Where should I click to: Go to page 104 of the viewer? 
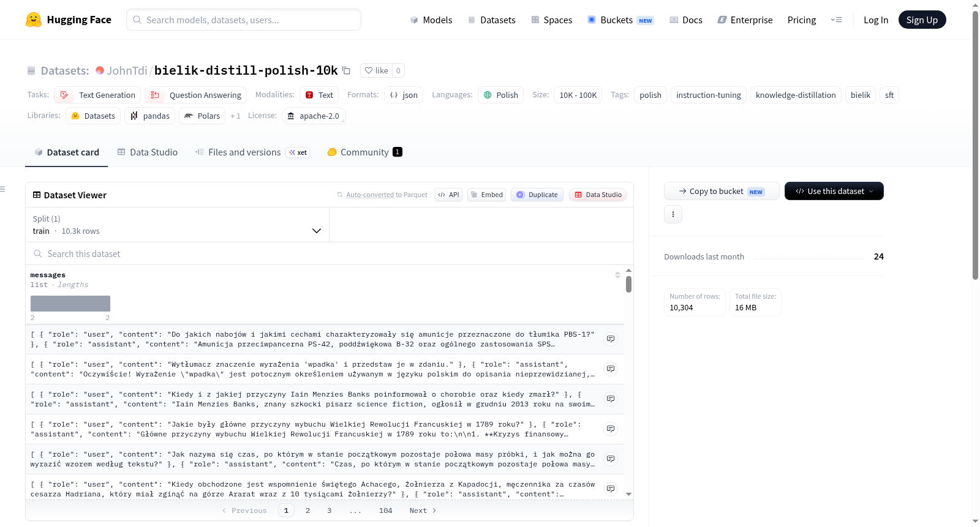(385, 510)
